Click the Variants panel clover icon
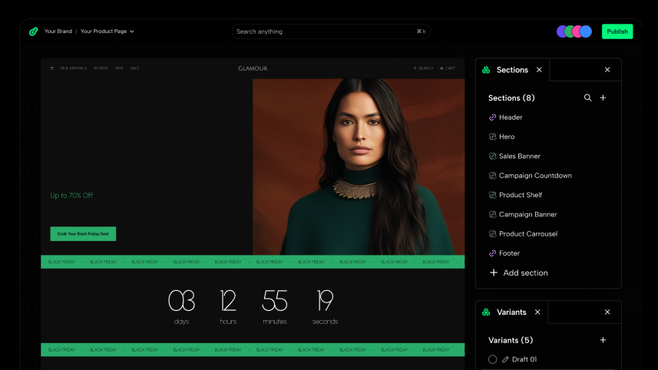The image size is (658, 370). (486, 312)
